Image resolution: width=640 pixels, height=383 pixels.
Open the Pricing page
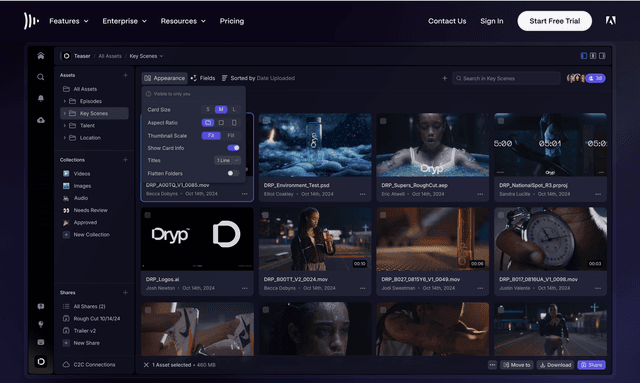pos(232,21)
